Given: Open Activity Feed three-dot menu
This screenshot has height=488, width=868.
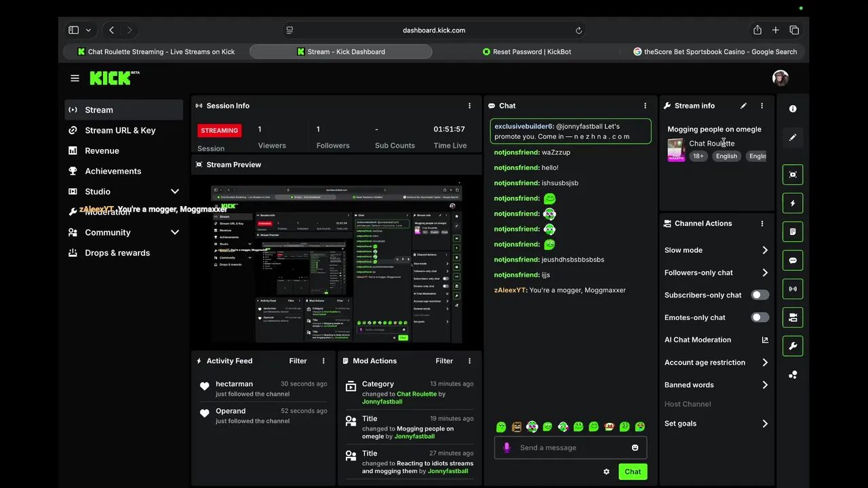Looking at the screenshot, I should click(323, 361).
